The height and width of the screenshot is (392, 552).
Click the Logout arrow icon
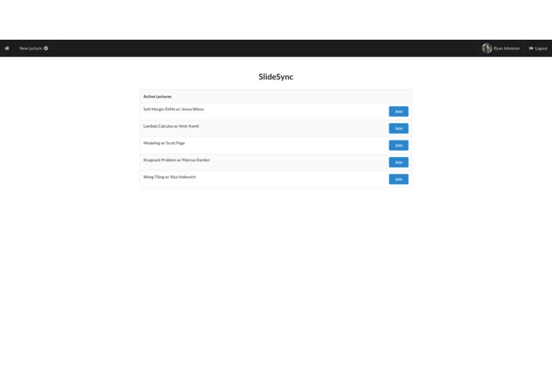(x=531, y=48)
